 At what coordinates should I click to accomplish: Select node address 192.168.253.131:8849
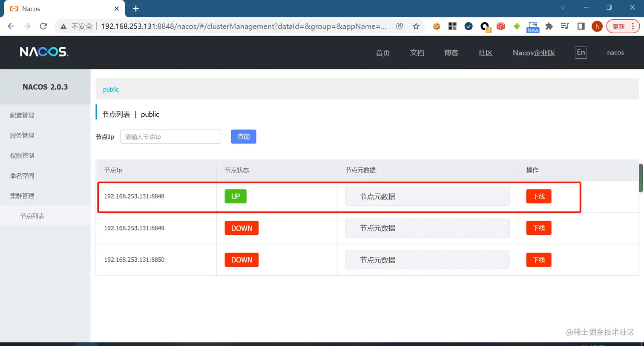(x=134, y=228)
